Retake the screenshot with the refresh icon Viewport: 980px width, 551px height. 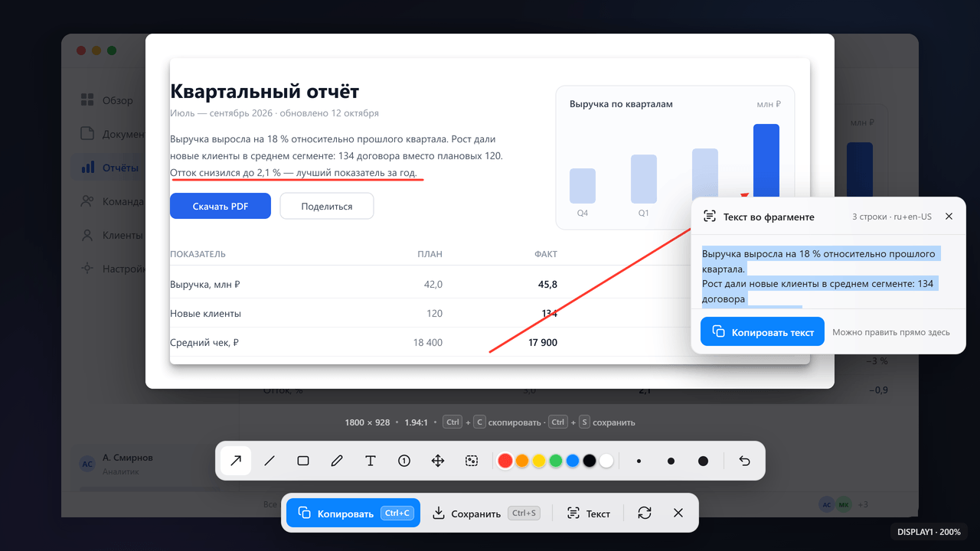click(645, 514)
